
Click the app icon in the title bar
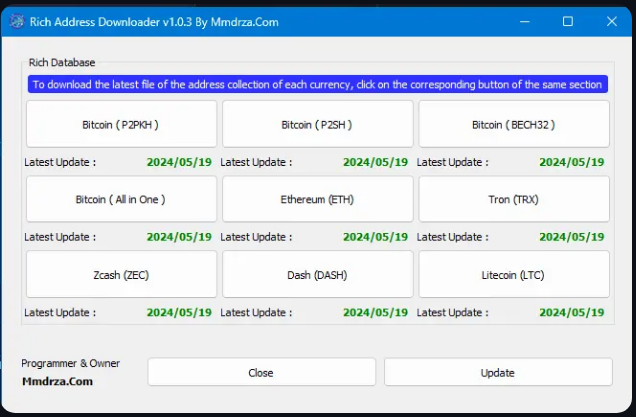[x=15, y=21]
